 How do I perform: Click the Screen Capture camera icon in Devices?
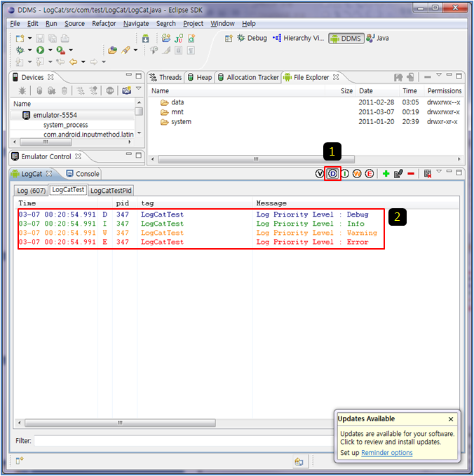(127, 90)
